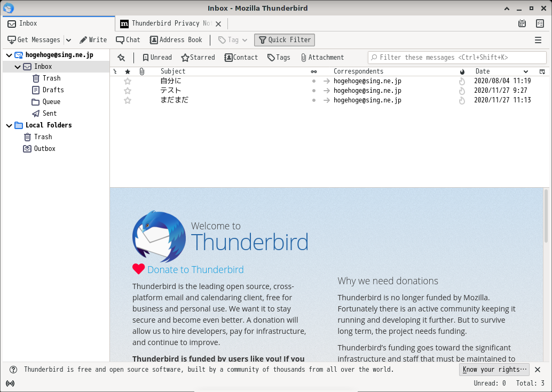Close the Thunderbird Privacy Notice tab
The height and width of the screenshot is (392, 552).
pyautogui.click(x=218, y=23)
